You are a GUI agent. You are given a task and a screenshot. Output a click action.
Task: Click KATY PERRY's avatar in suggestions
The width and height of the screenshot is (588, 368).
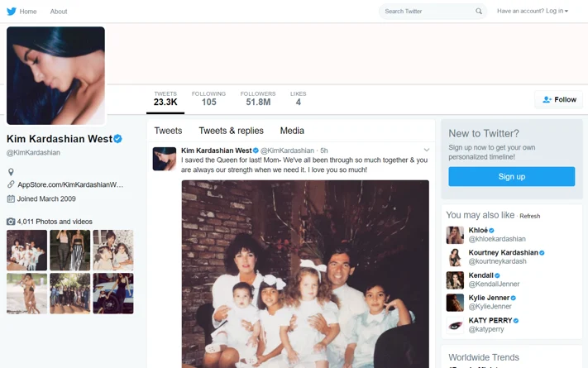click(455, 325)
